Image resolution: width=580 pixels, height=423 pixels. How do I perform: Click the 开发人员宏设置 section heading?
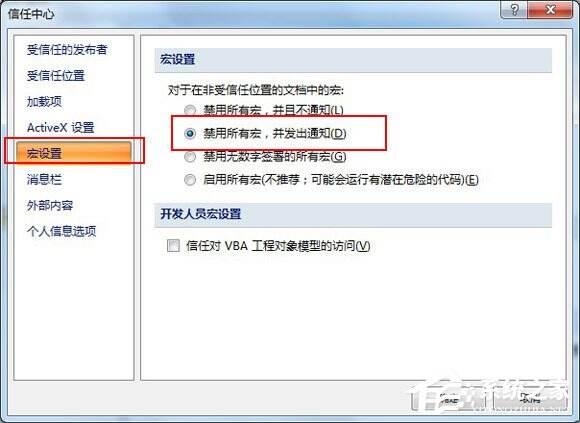coord(201,214)
